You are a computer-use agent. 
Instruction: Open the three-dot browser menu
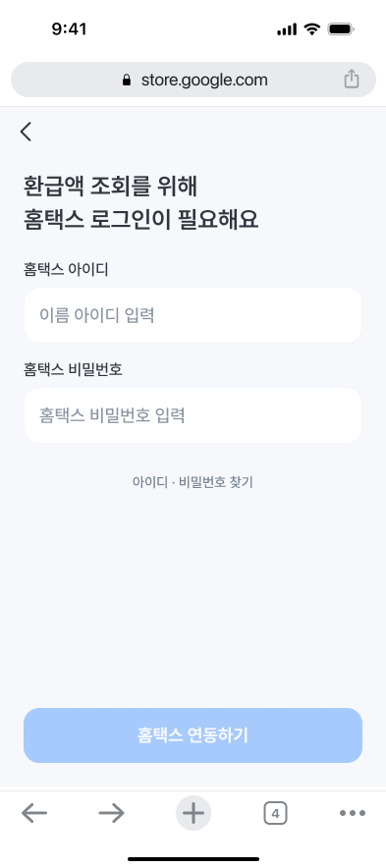[x=353, y=813]
